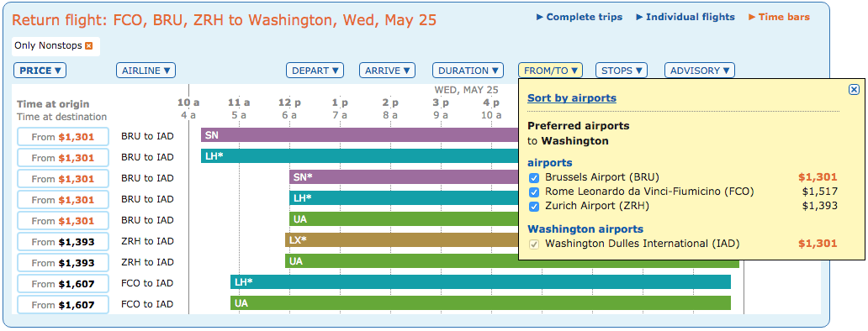Open the ADVISORY filter dropdown
The width and height of the screenshot is (868, 331).
pos(700,71)
